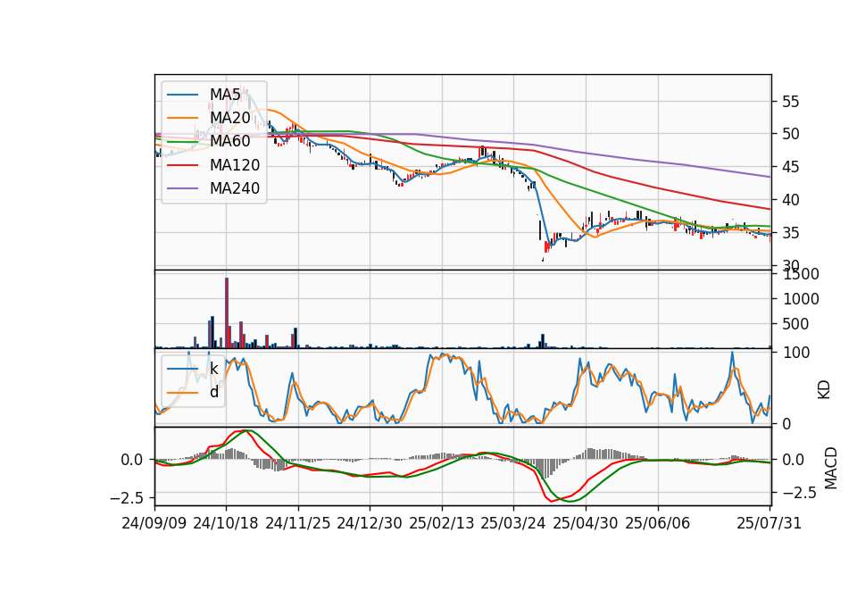Click the MA240 legend label

235,188
